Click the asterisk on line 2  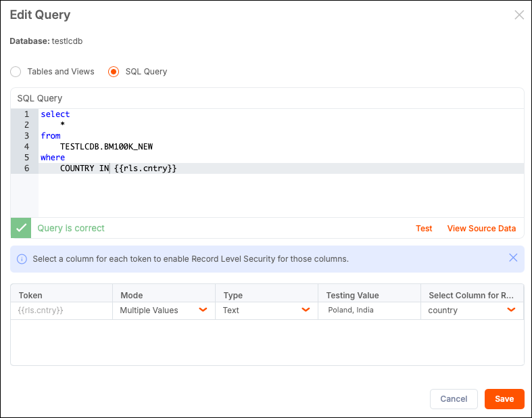[x=62, y=124]
